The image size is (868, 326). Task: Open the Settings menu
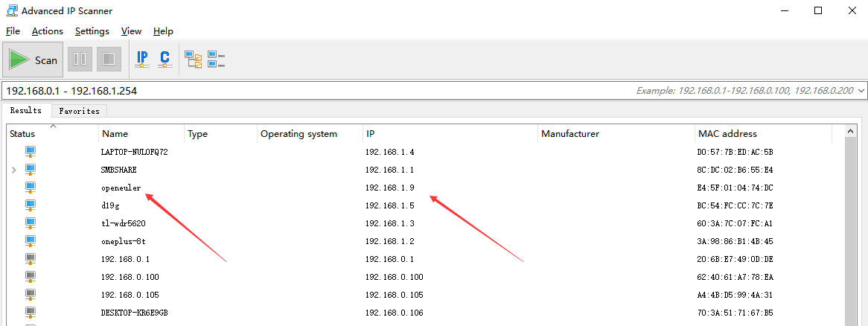coord(92,31)
